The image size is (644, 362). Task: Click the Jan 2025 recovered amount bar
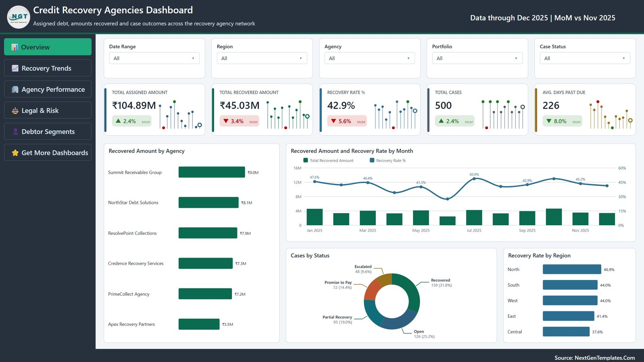click(x=315, y=217)
